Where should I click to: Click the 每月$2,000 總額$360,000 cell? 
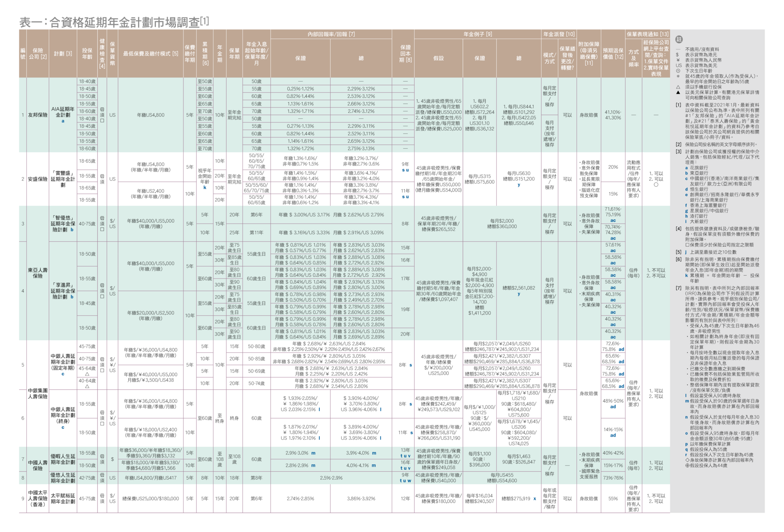(502, 224)
